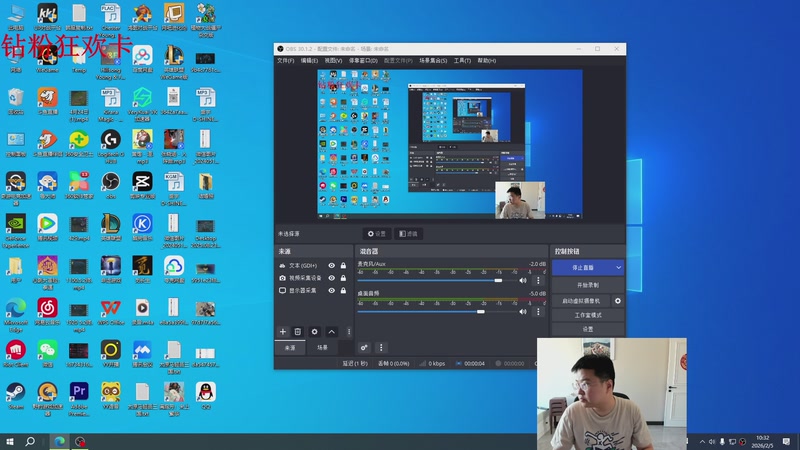Switch to the OBS icon in the taskbar
Viewport: 800px width, 450px height.
pos(80,441)
